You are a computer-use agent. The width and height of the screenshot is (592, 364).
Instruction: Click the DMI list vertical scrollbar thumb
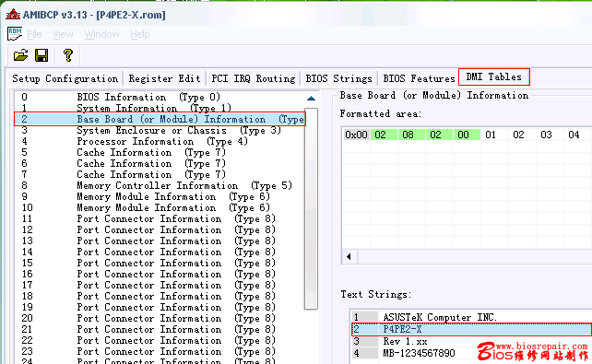click(x=311, y=208)
